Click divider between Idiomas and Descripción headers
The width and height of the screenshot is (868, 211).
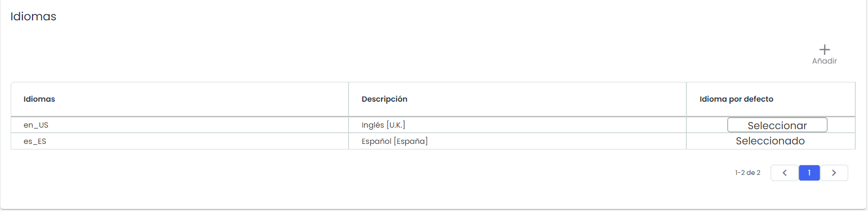(349, 99)
